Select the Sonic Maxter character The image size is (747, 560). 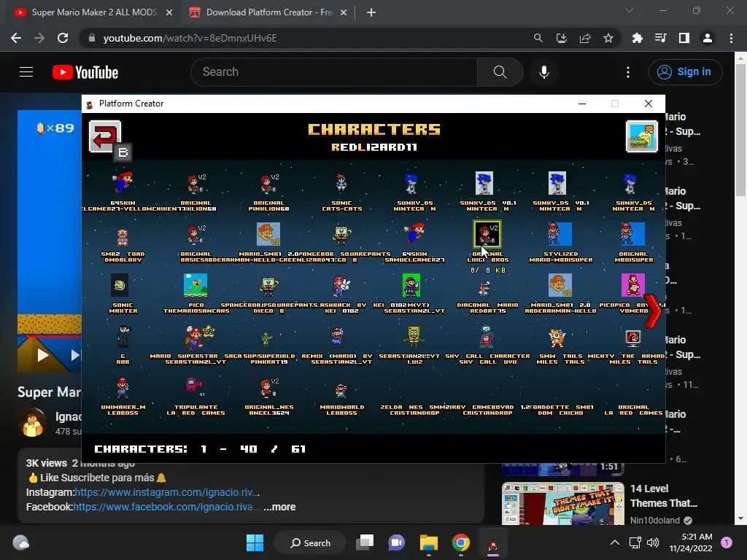click(120, 285)
